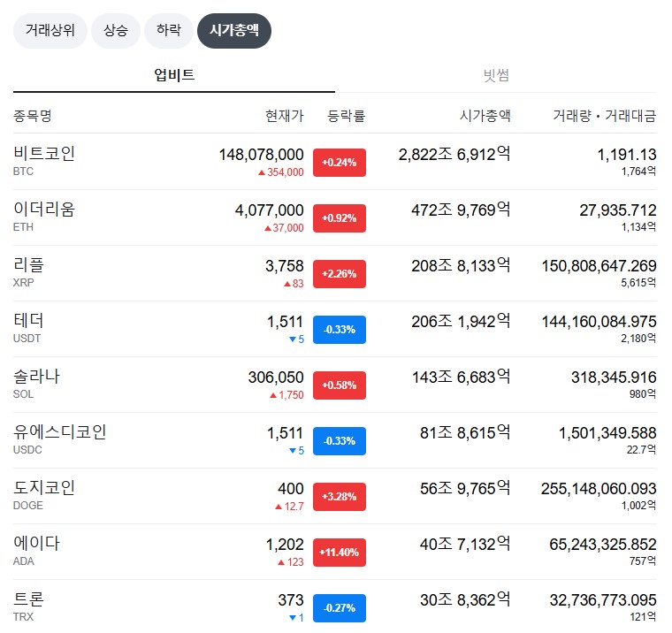The image size is (672, 633).
Task: Click the 373 price for 트론
Action: click(291, 600)
